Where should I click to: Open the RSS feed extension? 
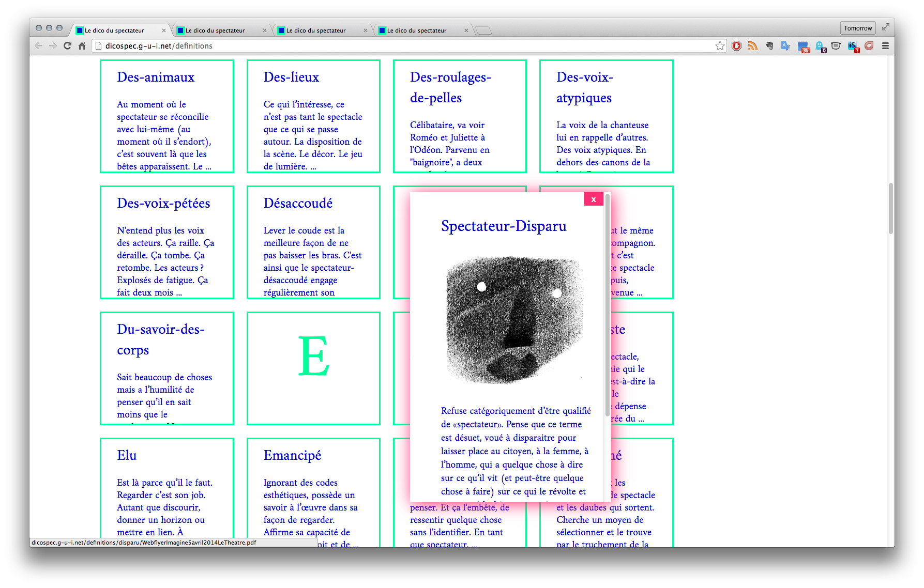752,46
